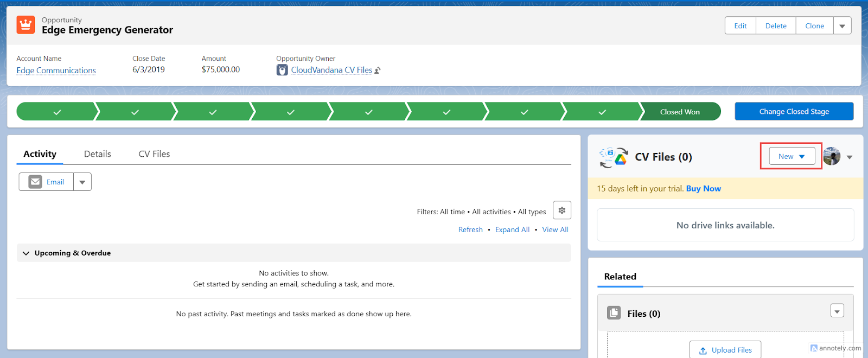This screenshot has height=358, width=868.
Task: Open the Edge Communications account link
Action: [56, 71]
